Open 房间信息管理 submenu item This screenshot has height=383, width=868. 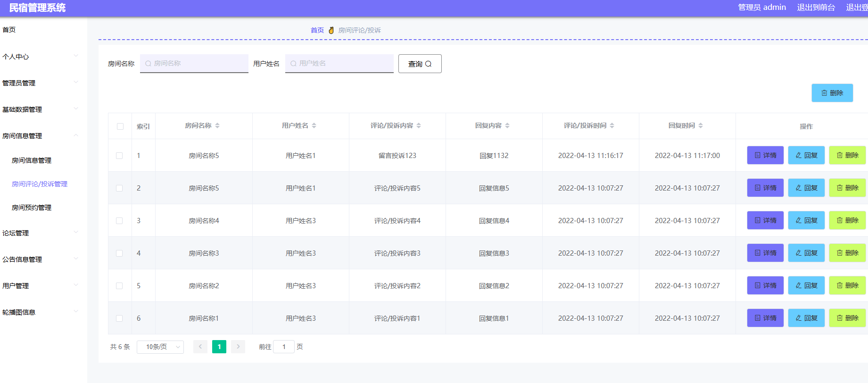click(32, 160)
